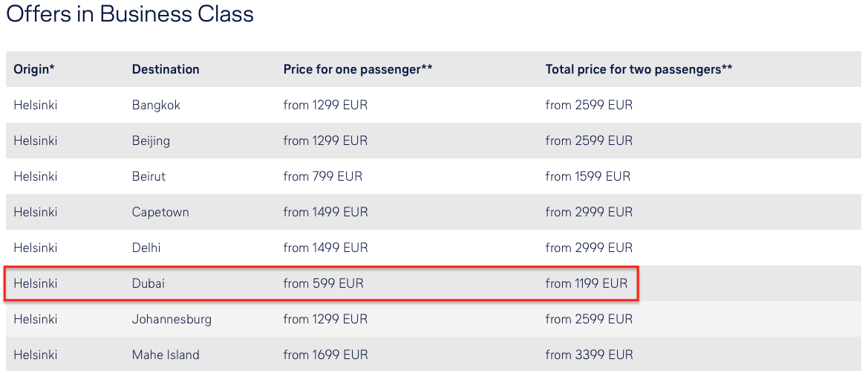Click the from 1599 EUR total price

click(x=588, y=176)
